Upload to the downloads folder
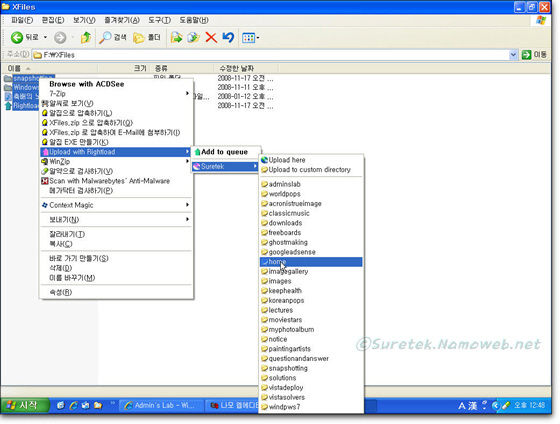The image size is (560, 424). click(311, 223)
